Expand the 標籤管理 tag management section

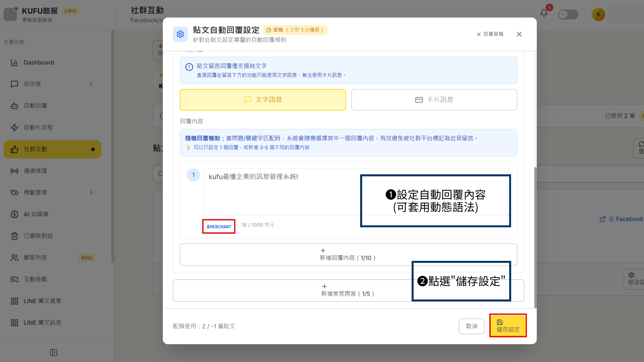(91, 193)
